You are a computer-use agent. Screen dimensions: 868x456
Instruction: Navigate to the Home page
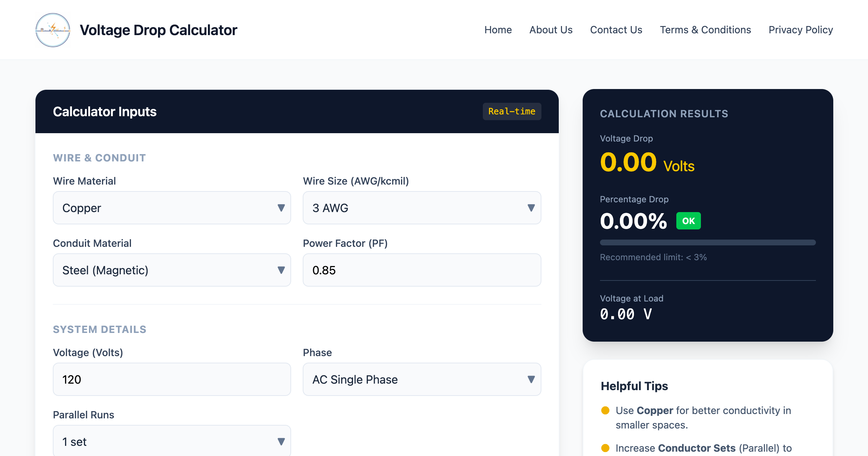(x=498, y=30)
